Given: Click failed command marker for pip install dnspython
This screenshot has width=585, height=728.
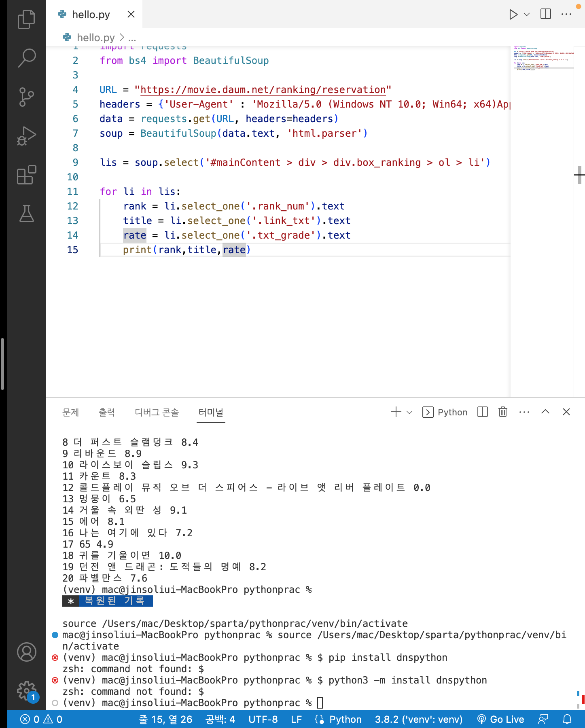Looking at the screenshot, I should click(55, 658).
